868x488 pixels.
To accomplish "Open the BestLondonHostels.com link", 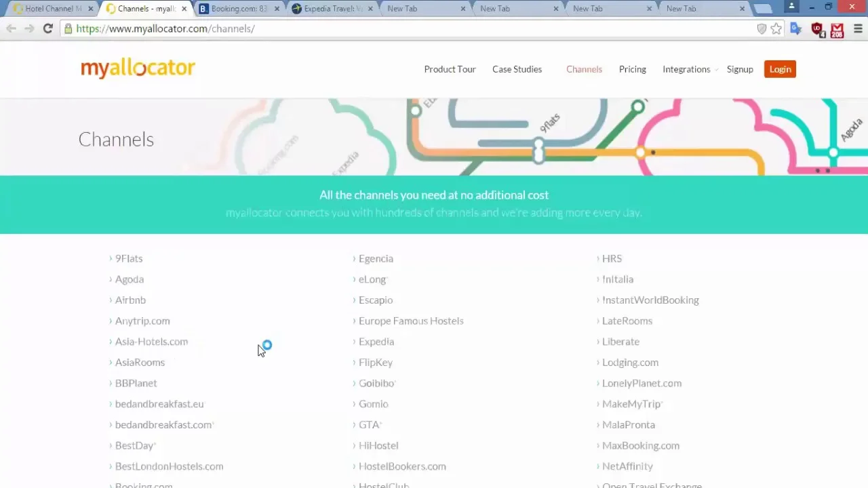I will [169, 466].
